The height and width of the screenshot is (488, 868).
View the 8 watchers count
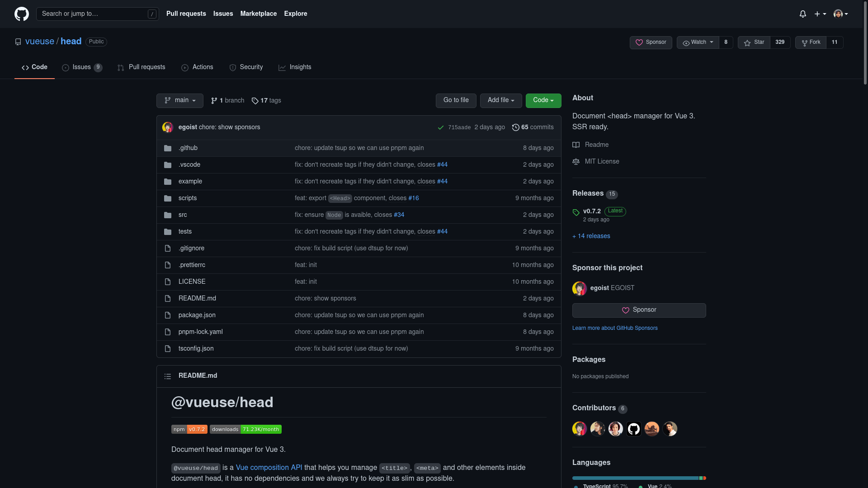tap(726, 42)
